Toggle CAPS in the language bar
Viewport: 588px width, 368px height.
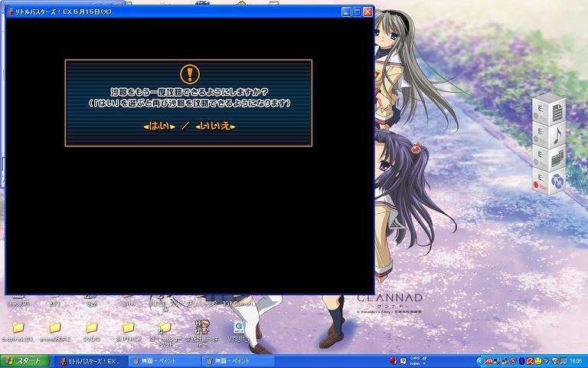415,358
